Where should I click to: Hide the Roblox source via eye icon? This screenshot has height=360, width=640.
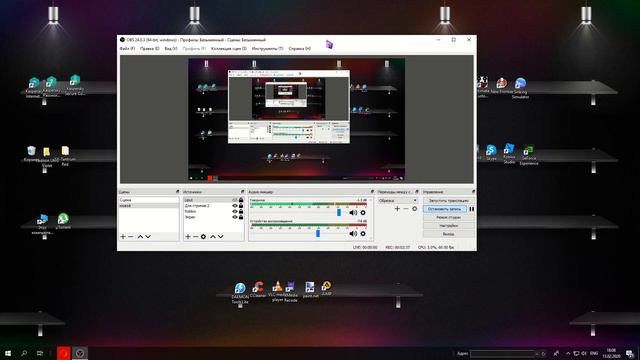click(235, 211)
